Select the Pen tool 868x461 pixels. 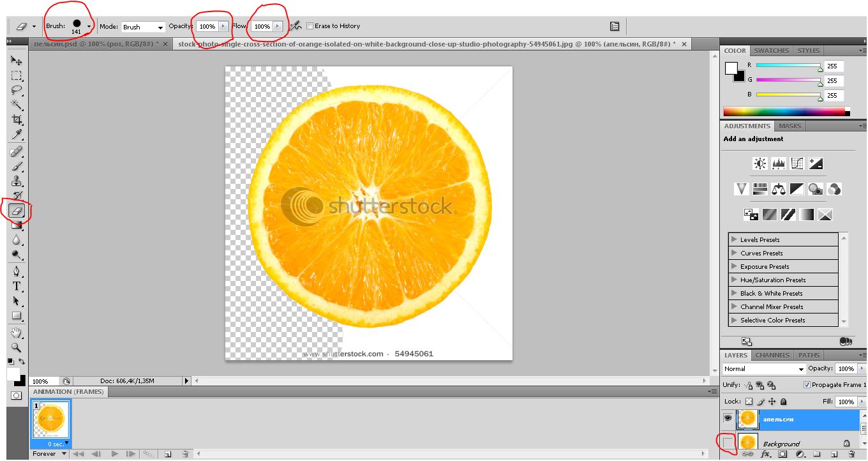17,272
